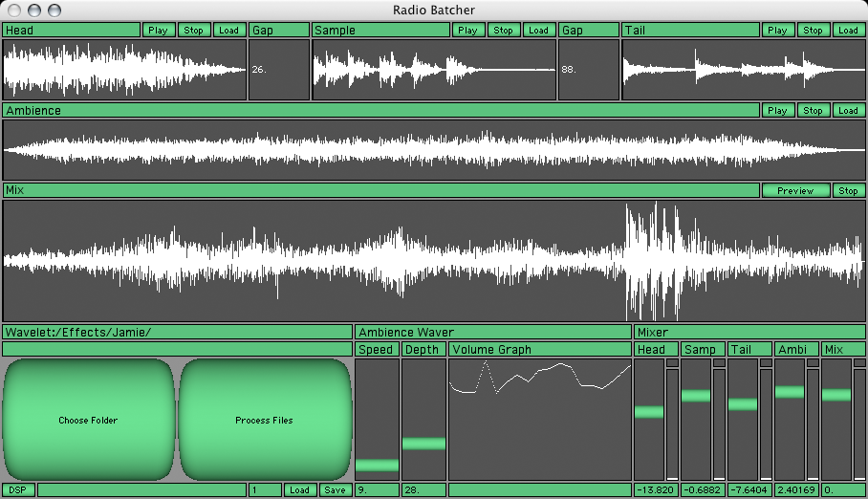This screenshot has width=868, height=499.
Task: Play the Sample audio clip
Action: [x=467, y=30]
